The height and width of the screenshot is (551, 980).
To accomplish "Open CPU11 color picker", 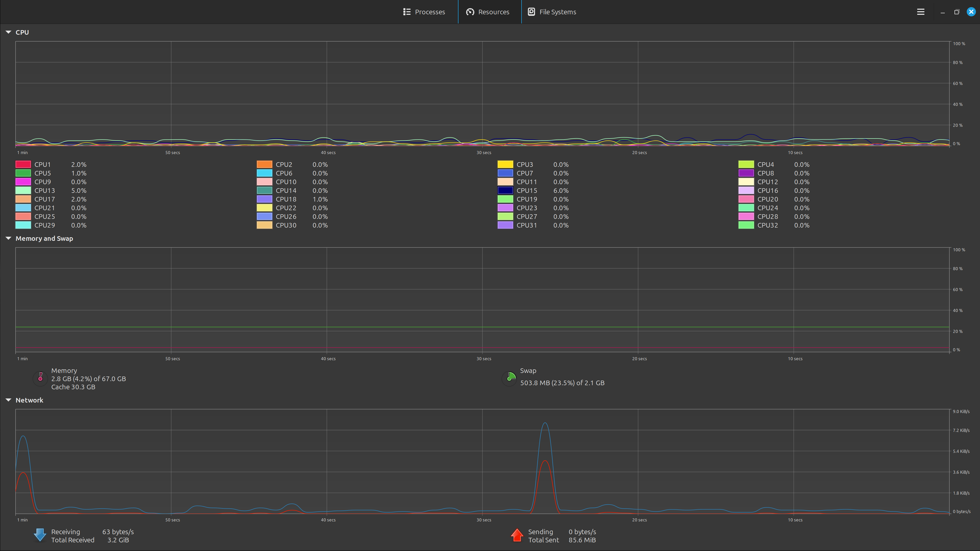I will [x=505, y=182].
